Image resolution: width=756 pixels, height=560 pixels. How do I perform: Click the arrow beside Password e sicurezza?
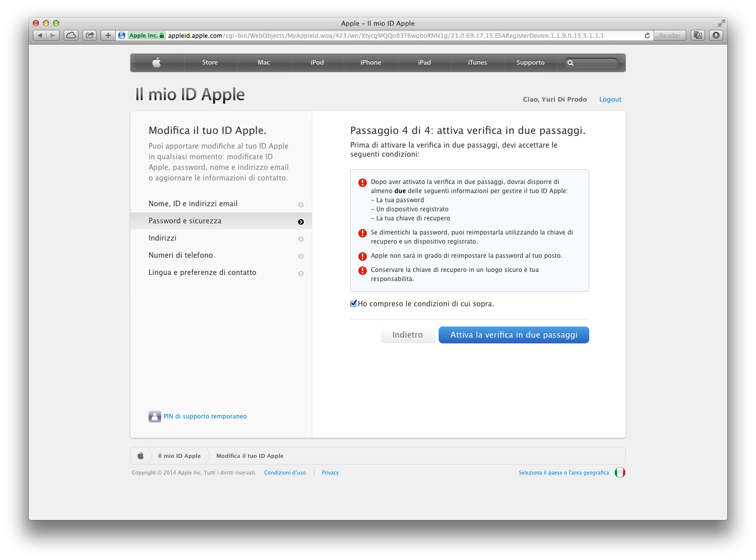(301, 222)
